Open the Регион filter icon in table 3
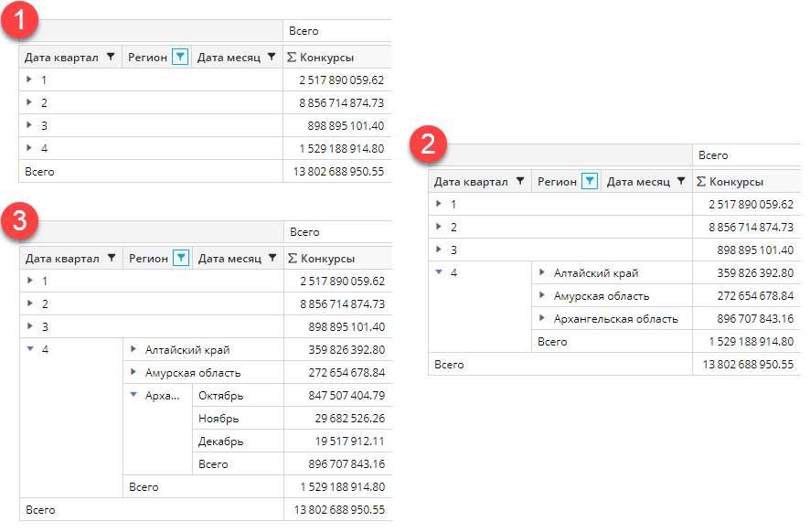This screenshot has height=532, width=810. pyautogui.click(x=181, y=259)
